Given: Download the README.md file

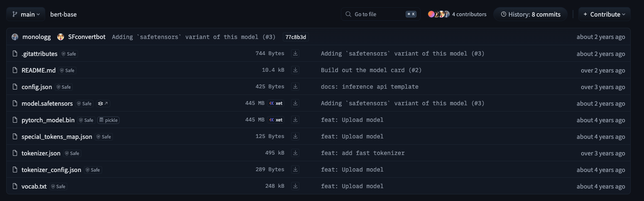Looking at the screenshot, I should (295, 70).
